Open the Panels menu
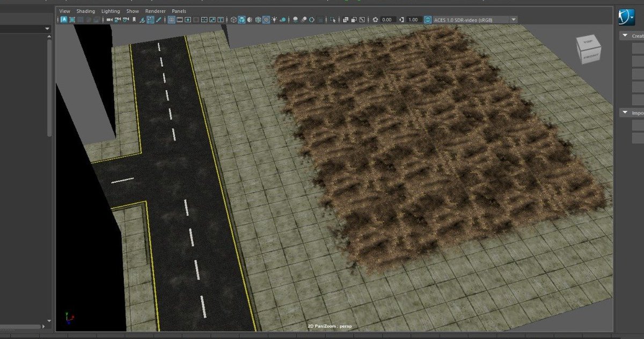Viewport: 644px width, 339px height. tap(179, 11)
